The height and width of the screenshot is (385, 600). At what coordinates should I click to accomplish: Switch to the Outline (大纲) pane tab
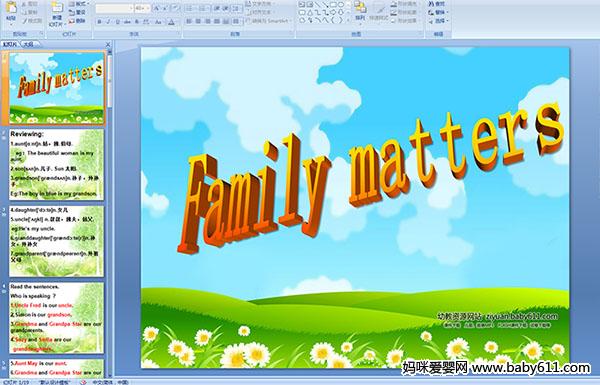coord(28,44)
